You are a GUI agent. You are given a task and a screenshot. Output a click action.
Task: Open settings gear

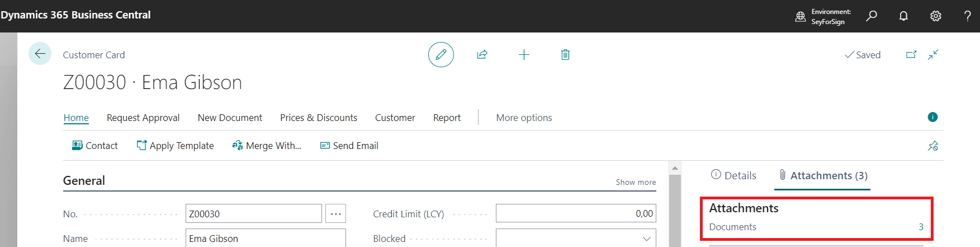pyautogui.click(x=935, y=16)
